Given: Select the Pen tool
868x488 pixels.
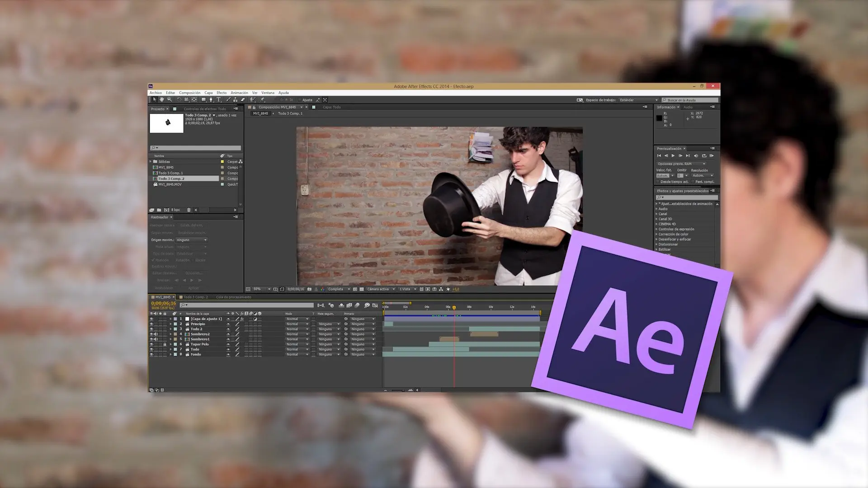Looking at the screenshot, I should click(211, 100).
